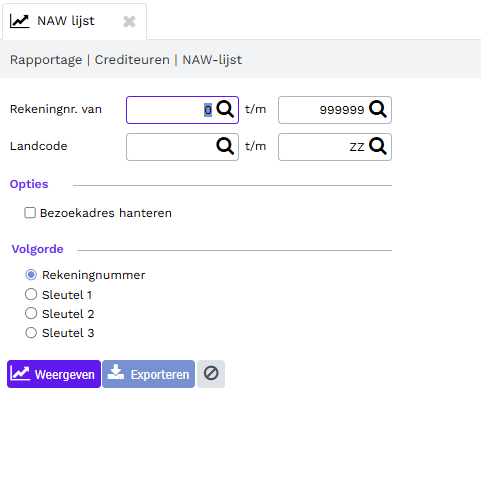Enable Bezoekadres hanteren checkbox
481x480 pixels.
click(x=30, y=213)
